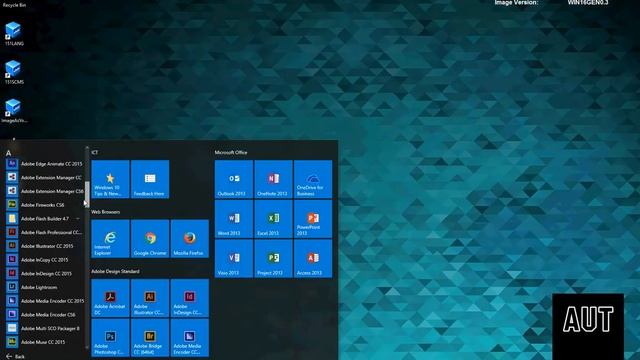Open Adobe Photoshop CC tile
The height and width of the screenshot is (360, 640).
click(x=110, y=338)
